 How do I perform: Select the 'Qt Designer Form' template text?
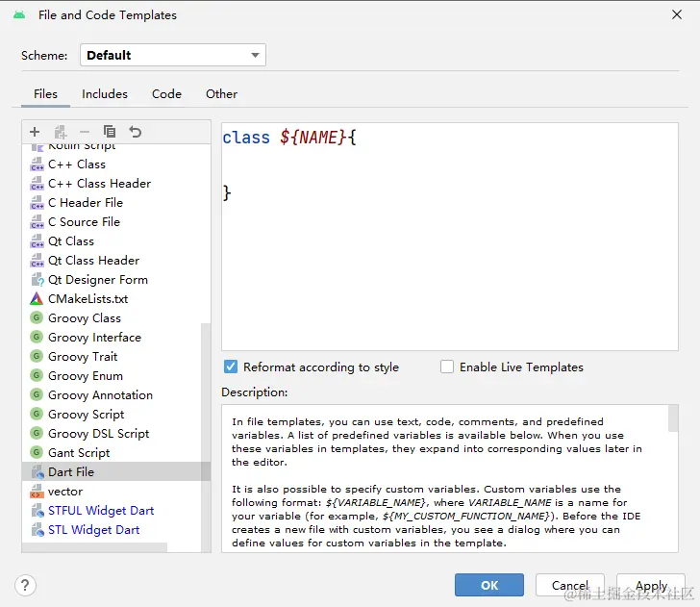point(98,280)
